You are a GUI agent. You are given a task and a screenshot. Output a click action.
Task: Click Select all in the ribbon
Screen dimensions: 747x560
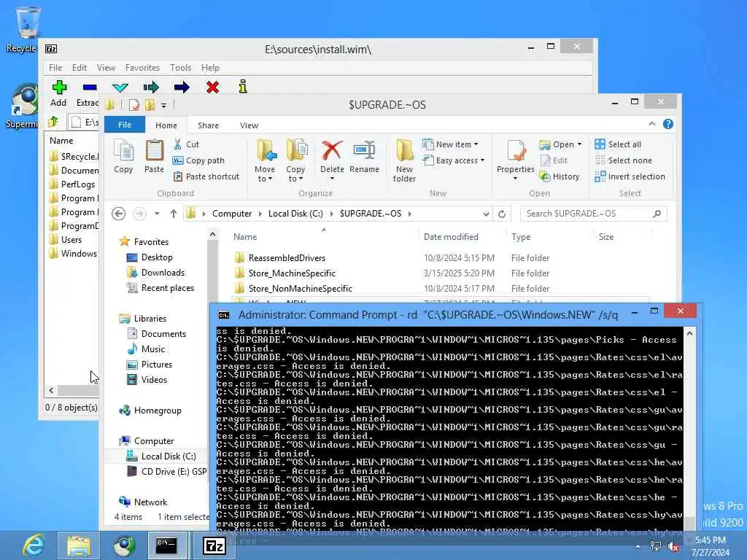tap(619, 144)
